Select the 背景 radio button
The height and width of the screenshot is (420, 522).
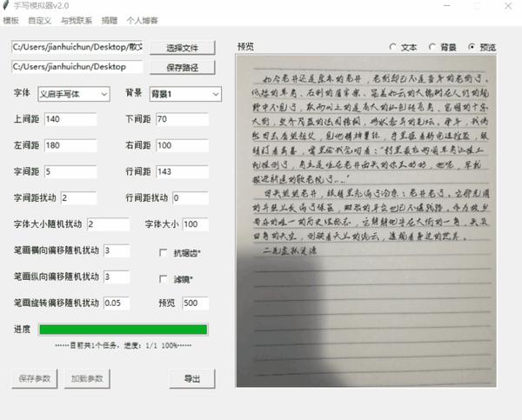coord(432,47)
